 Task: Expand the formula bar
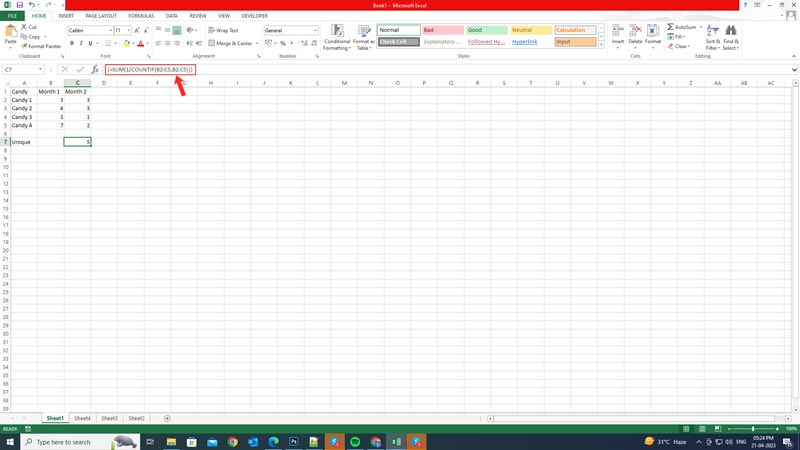(794, 69)
